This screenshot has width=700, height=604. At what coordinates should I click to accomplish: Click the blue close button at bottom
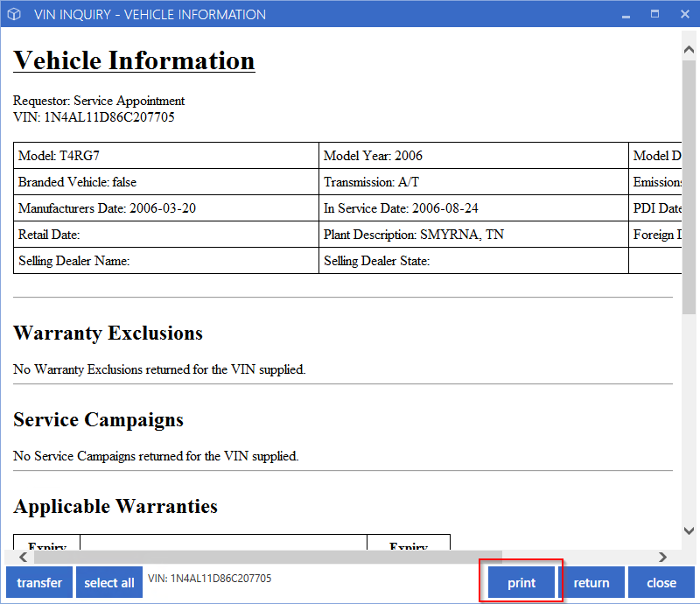pyautogui.click(x=661, y=582)
